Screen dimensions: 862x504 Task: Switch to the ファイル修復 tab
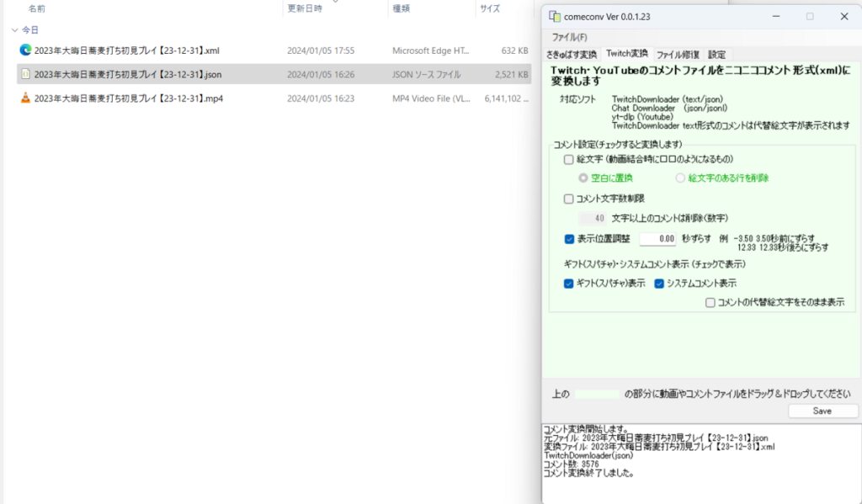click(677, 55)
